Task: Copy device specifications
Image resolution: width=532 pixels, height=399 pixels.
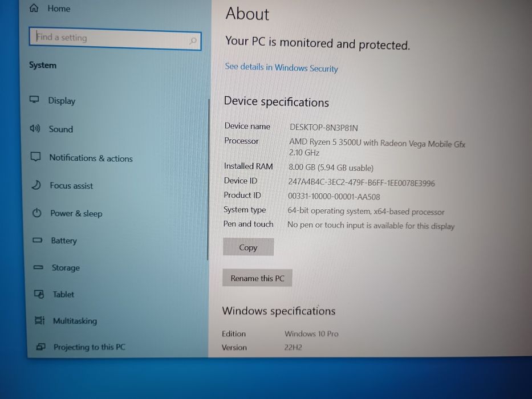Action: pos(249,247)
